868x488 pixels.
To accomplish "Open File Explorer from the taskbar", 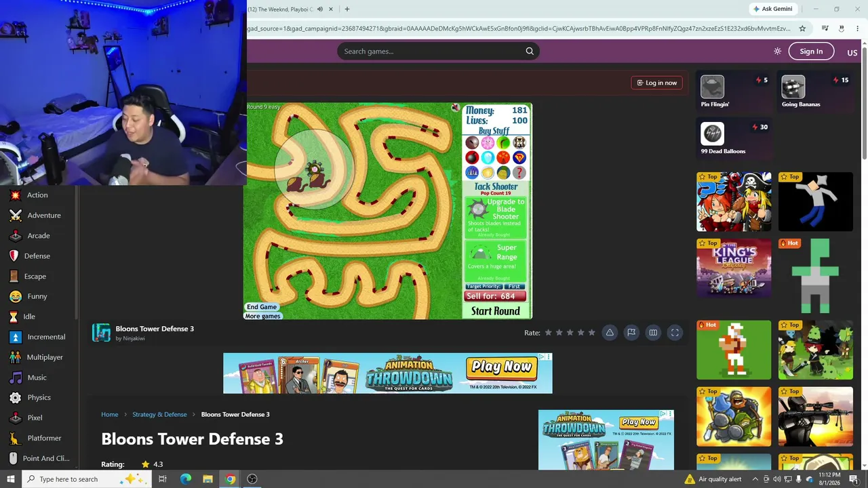I will point(208,479).
